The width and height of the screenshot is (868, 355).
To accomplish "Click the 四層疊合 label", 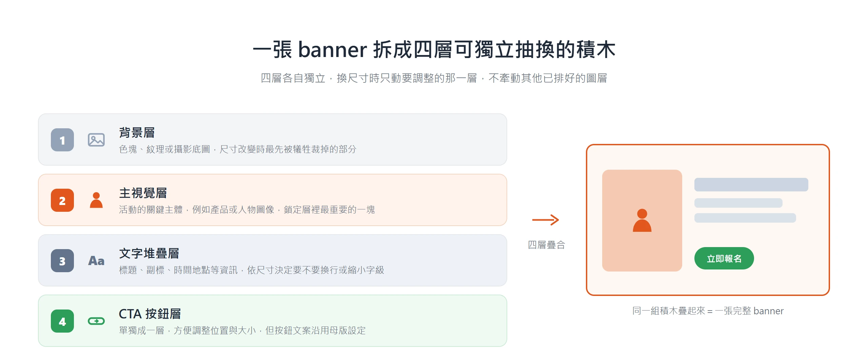I will (546, 245).
